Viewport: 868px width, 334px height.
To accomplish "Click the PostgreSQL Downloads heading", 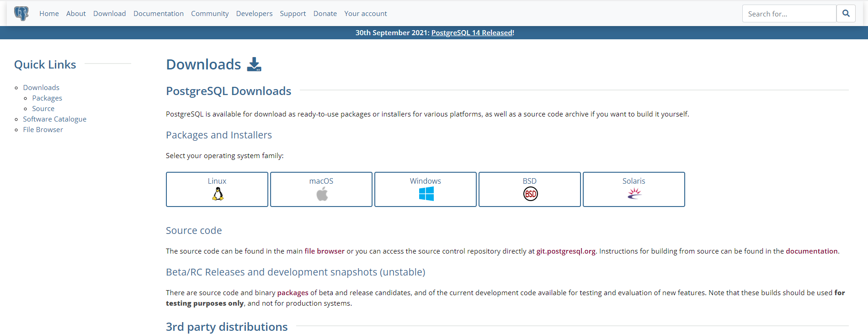I will 229,91.
